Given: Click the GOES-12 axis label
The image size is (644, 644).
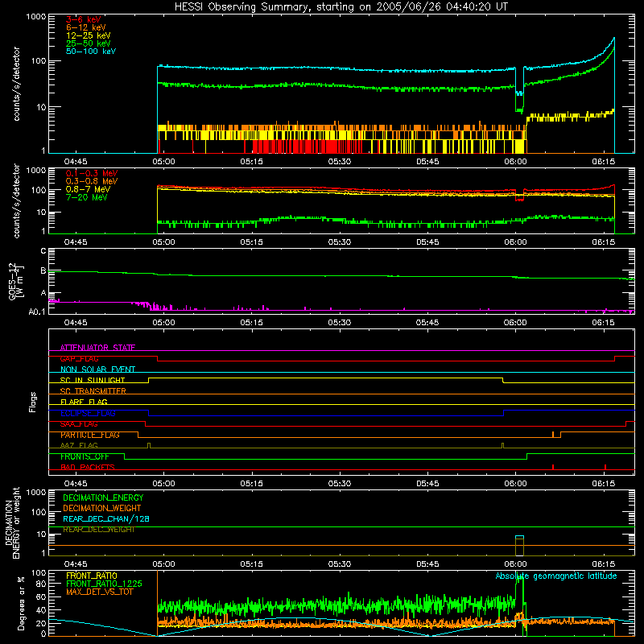Looking at the screenshot, I should point(15,281).
